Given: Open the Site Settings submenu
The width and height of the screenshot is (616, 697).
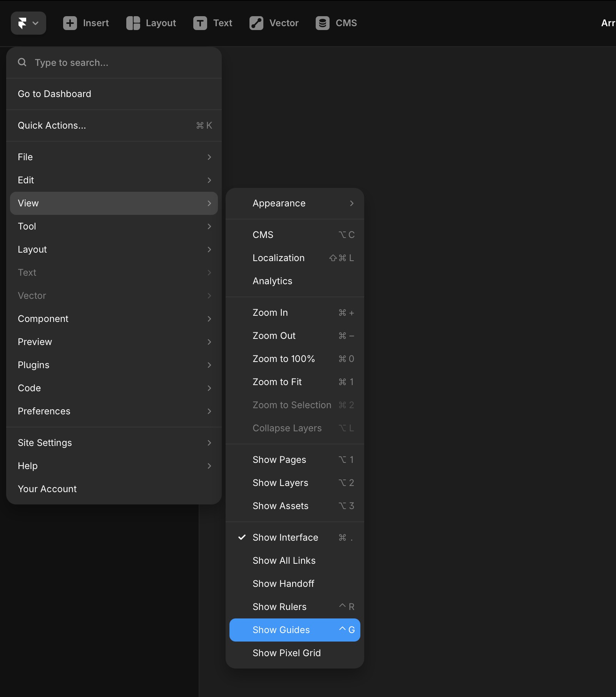Looking at the screenshot, I should (x=114, y=443).
